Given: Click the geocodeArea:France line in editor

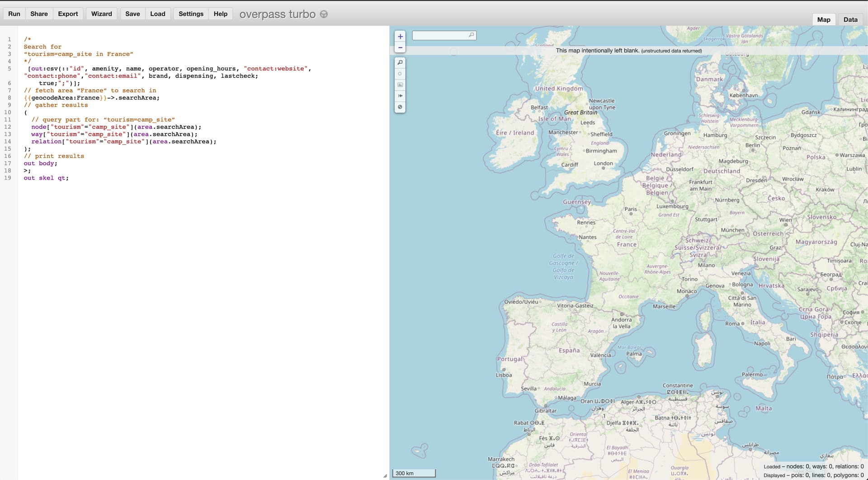Looking at the screenshot, I should (x=92, y=98).
